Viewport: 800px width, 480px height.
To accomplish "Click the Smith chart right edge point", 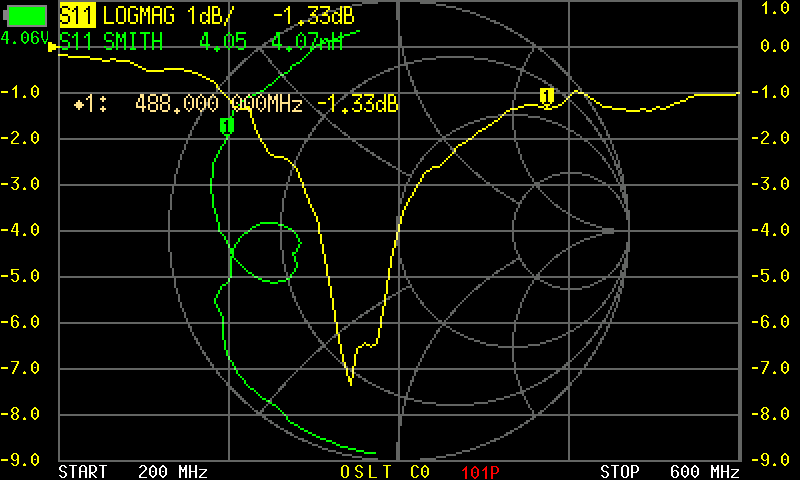I will (629, 231).
